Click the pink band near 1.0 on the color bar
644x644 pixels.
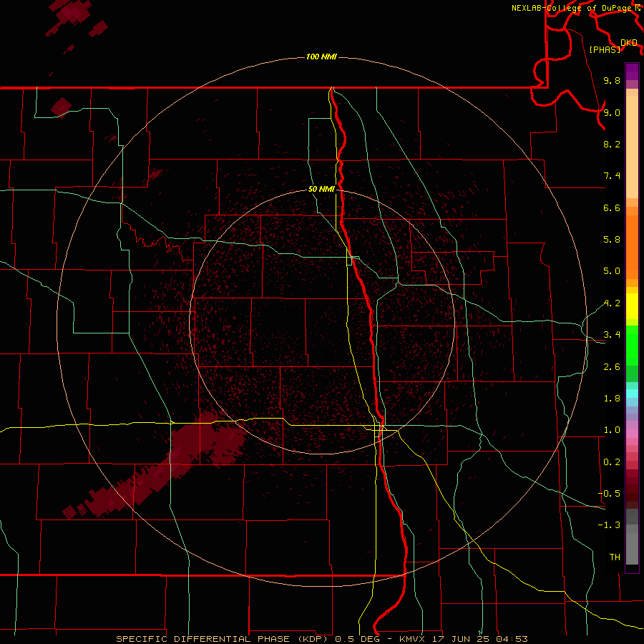[632, 434]
